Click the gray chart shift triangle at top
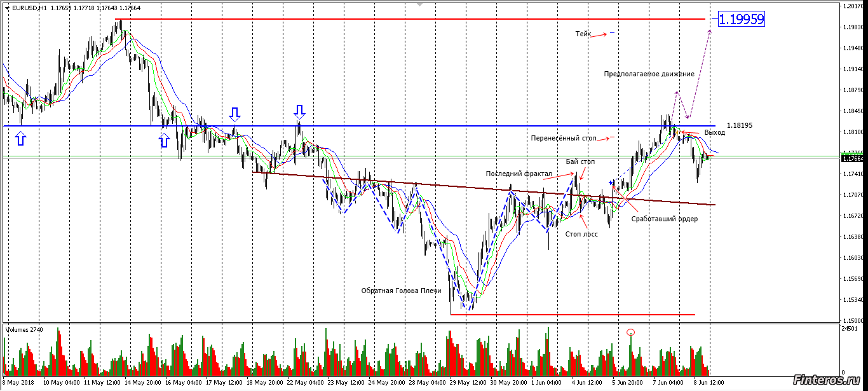This screenshot has width=868, height=391. 419,4
